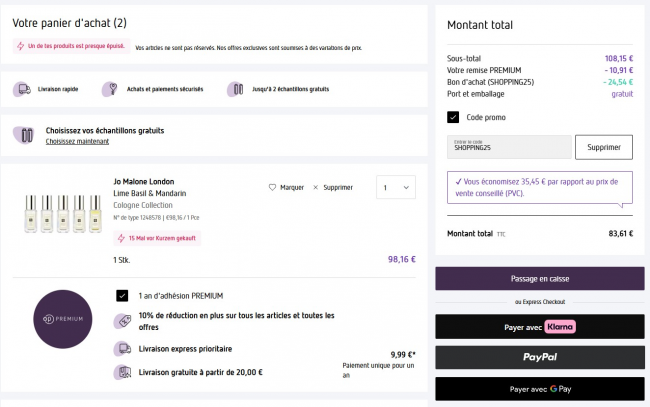
Task: Click the heart icon to bookmark product
Action: 273,187
